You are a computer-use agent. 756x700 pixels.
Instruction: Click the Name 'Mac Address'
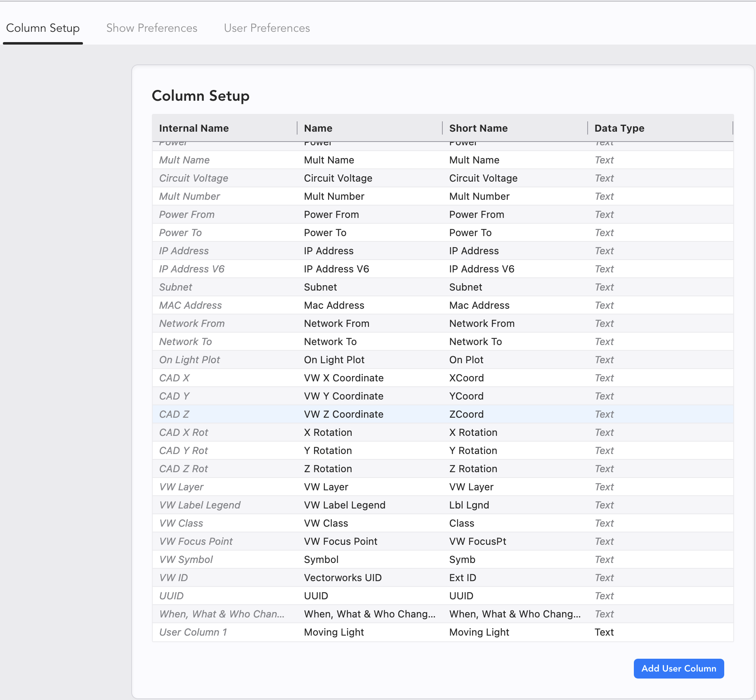(x=334, y=305)
